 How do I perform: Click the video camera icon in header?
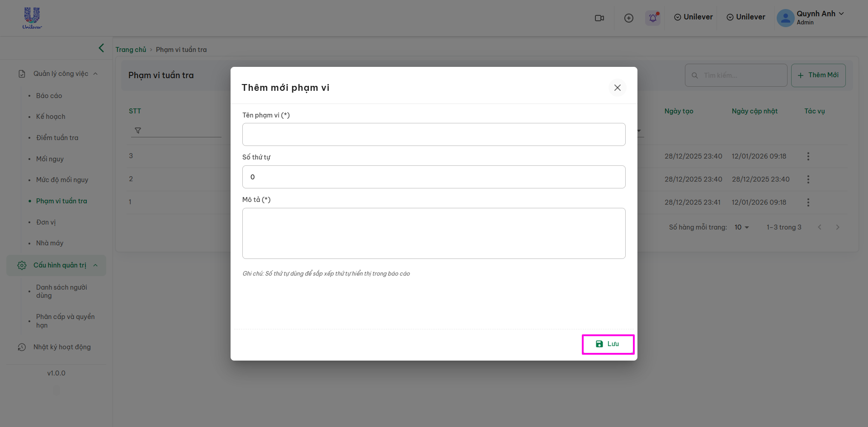(599, 18)
